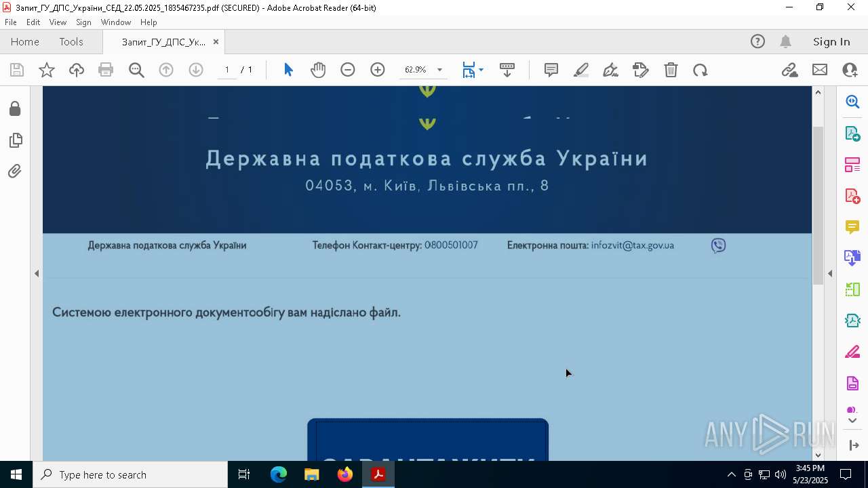Image resolution: width=868 pixels, height=488 pixels.
Task: Open the attachments paperclip panel
Action: pos(15,171)
